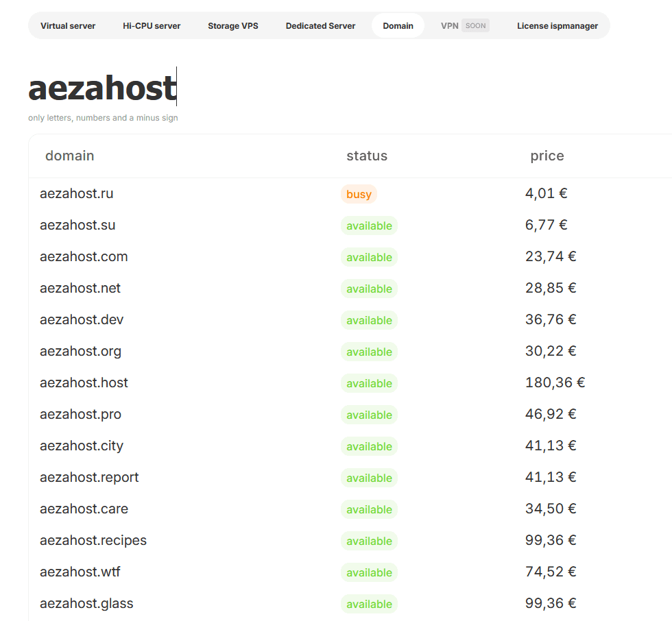Open the Hi-CPU server tab

coord(152,26)
